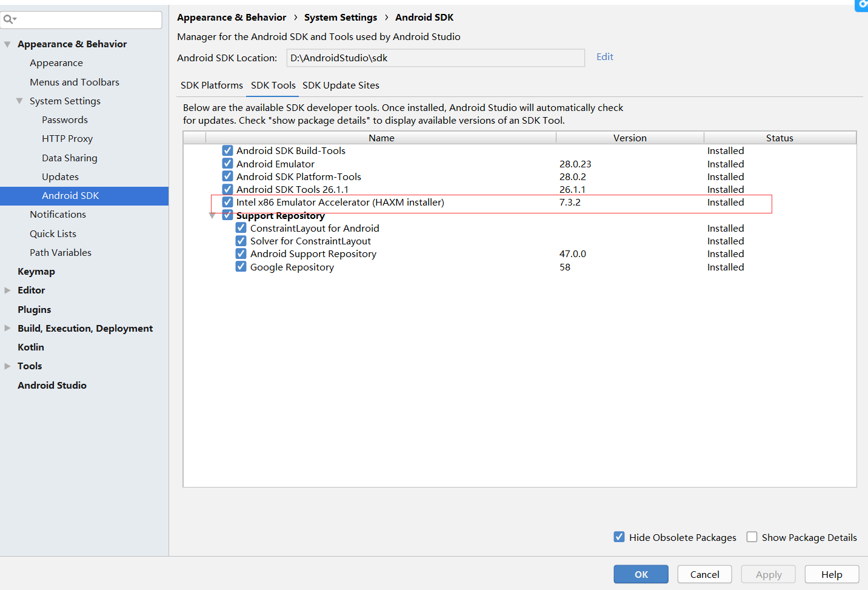Select Keymap in the settings tree
868x590 pixels.
(36, 272)
